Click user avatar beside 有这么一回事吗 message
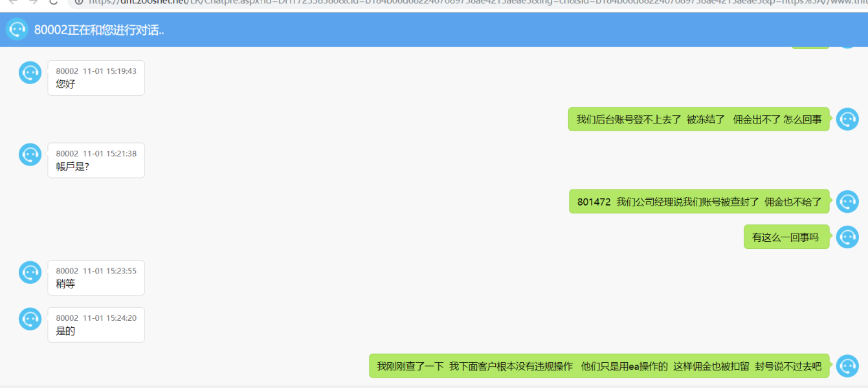 (x=847, y=237)
